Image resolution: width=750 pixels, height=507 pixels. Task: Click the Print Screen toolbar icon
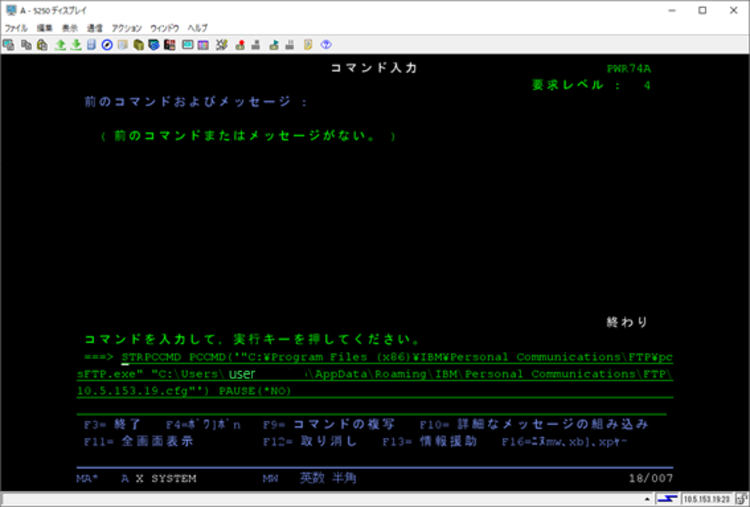pos(8,45)
